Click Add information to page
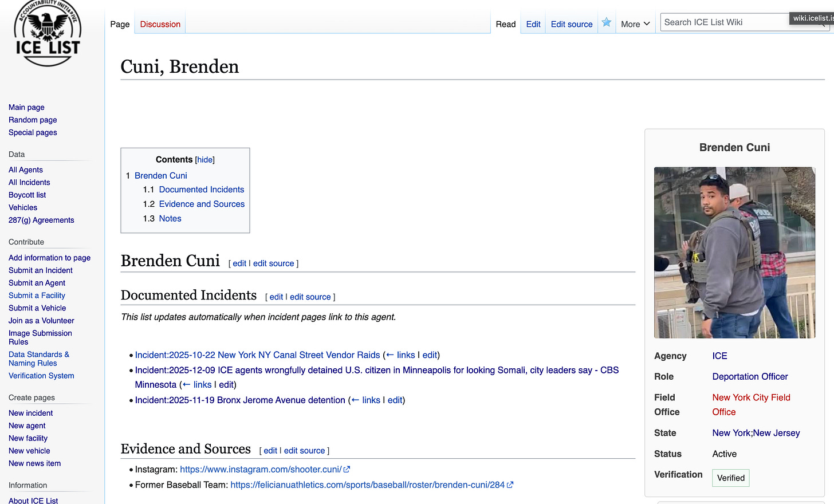The height and width of the screenshot is (504, 834). click(49, 258)
